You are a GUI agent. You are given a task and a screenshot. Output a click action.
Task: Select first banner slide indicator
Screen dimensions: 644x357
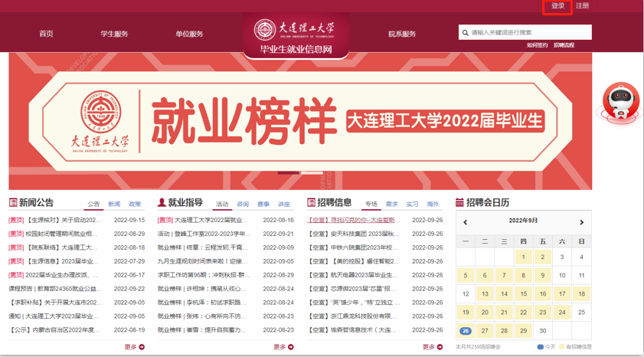pos(289,173)
